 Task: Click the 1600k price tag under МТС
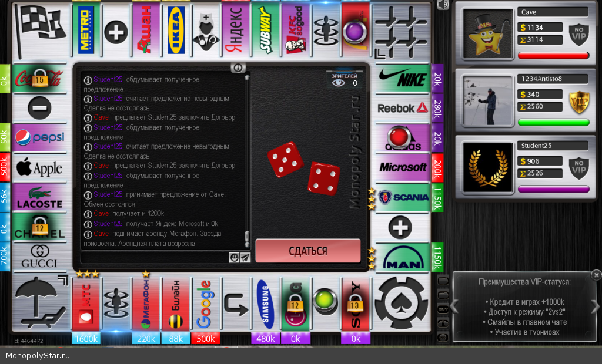click(86, 339)
